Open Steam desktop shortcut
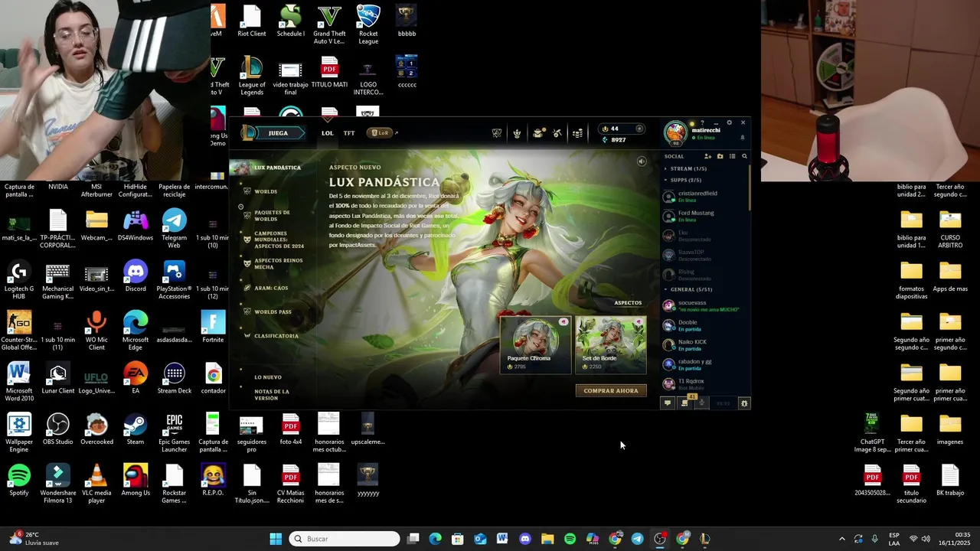This screenshot has height=551, width=980. tap(136, 429)
